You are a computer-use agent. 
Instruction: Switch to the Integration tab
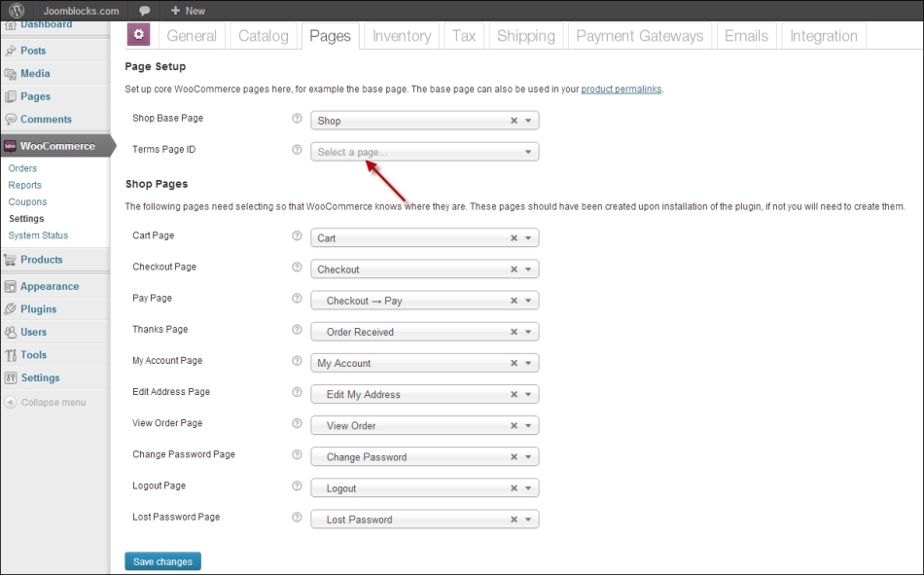(x=823, y=36)
